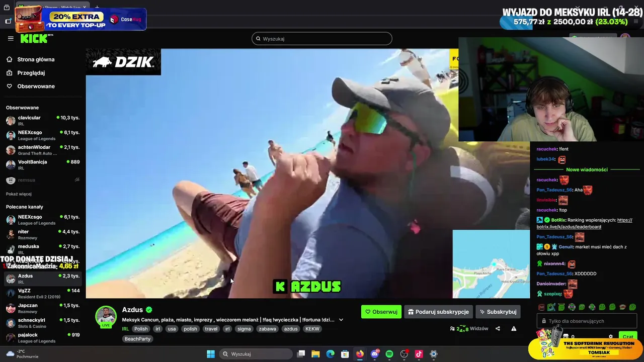Click the Windows taskbar Wyszukaj search box
The height and width of the screenshot is (362, 644).
coord(257,354)
